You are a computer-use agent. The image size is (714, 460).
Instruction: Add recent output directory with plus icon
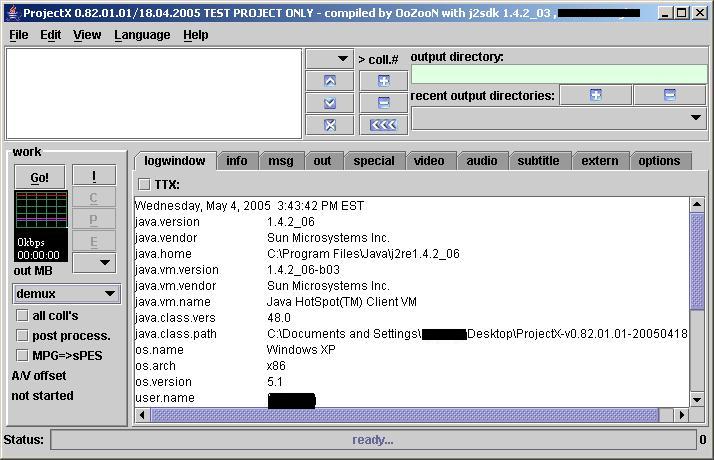point(596,95)
